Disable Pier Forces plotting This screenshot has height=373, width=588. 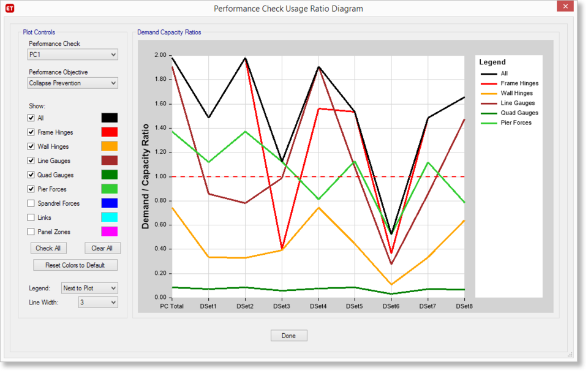31,189
